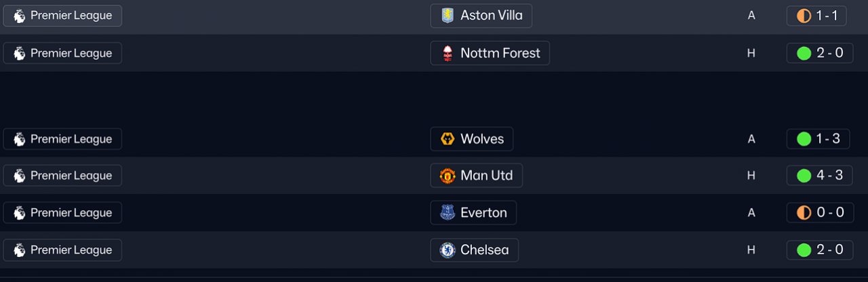Open the Everton team name link

484,213
